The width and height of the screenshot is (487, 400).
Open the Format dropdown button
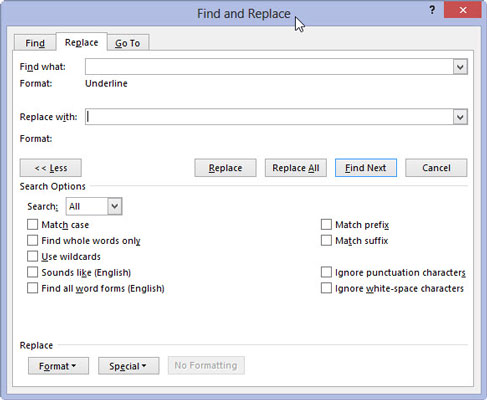(58, 366)
